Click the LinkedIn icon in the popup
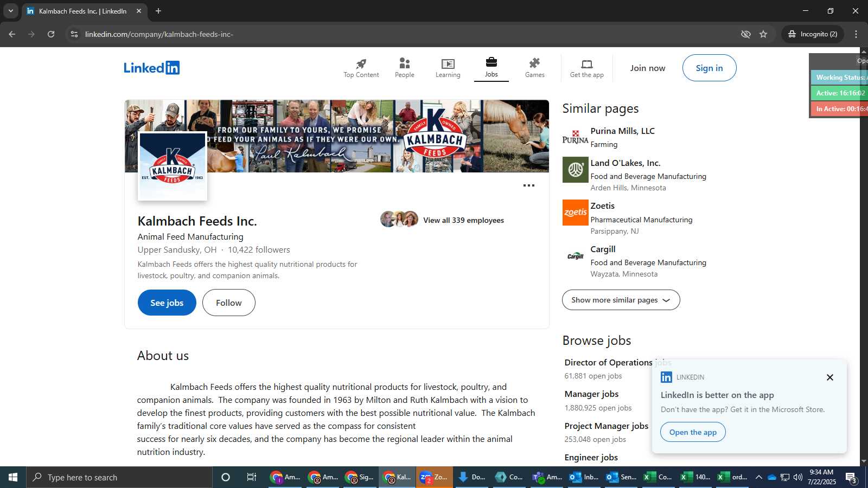Viewport: 868px width, 488px height. coord(666,377)
